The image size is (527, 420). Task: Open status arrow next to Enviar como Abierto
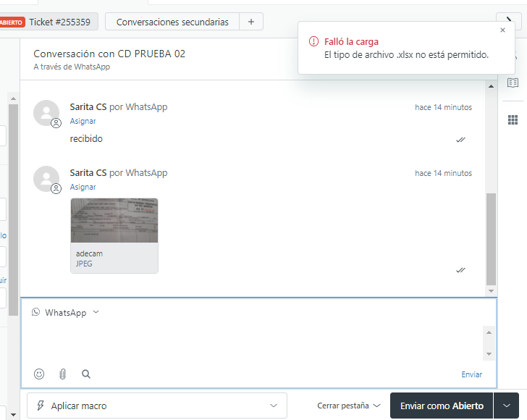507,406
